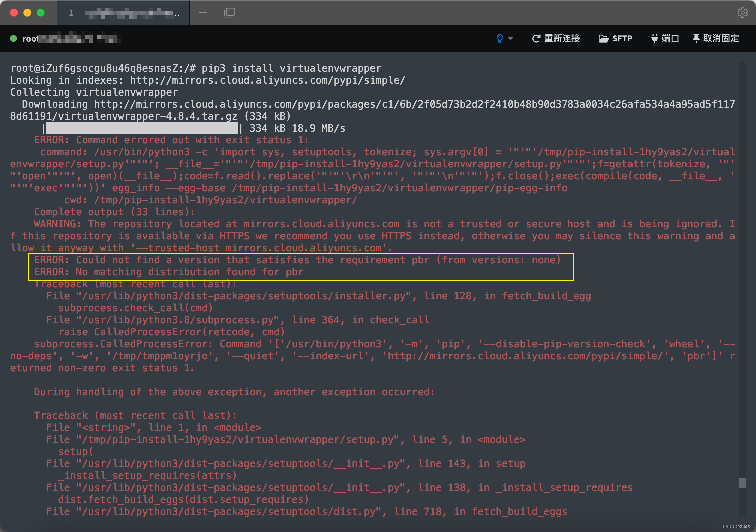Click 取消固定 to unpin toolbar

pos(716,38)
